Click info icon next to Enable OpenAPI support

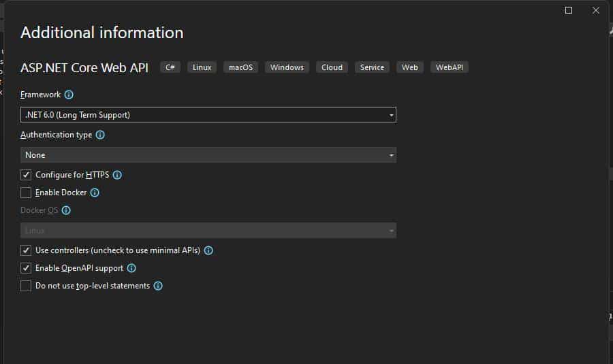[131, 268]
